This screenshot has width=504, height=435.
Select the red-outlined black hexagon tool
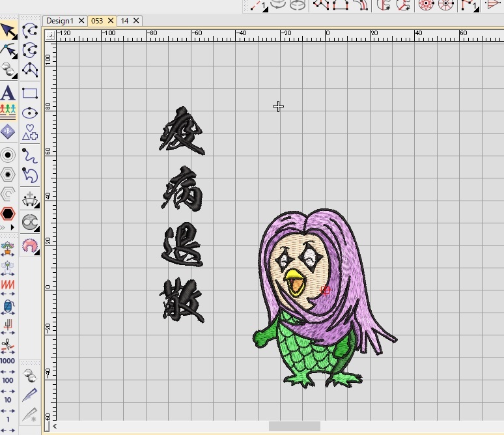coord(8,214)
